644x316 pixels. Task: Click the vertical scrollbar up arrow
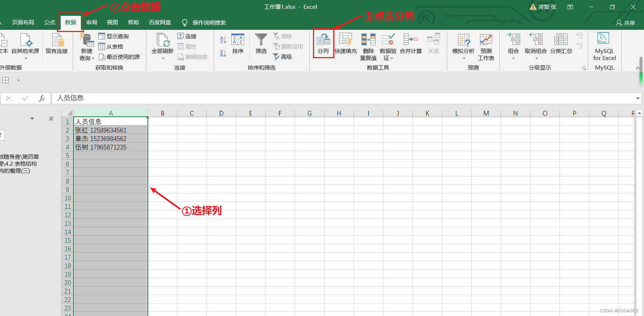coord(640,113)
